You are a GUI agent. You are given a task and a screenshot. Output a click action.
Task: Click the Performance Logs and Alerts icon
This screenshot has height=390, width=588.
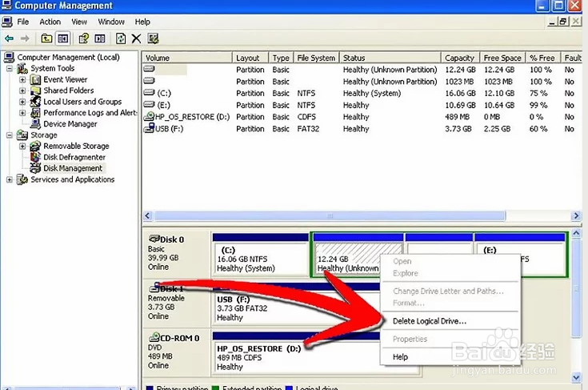(x=35, y=113)
